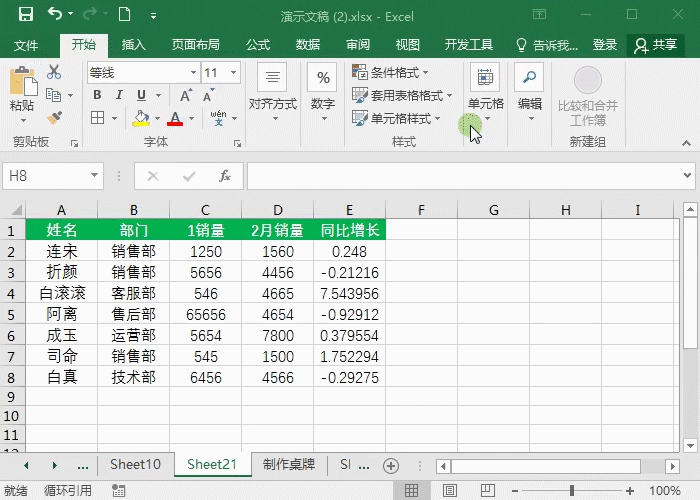Image resolution: width=700 pixels, height=500 pixels.
Task: Open the 对齐方式 alignment group
Action: click(273, 93)
